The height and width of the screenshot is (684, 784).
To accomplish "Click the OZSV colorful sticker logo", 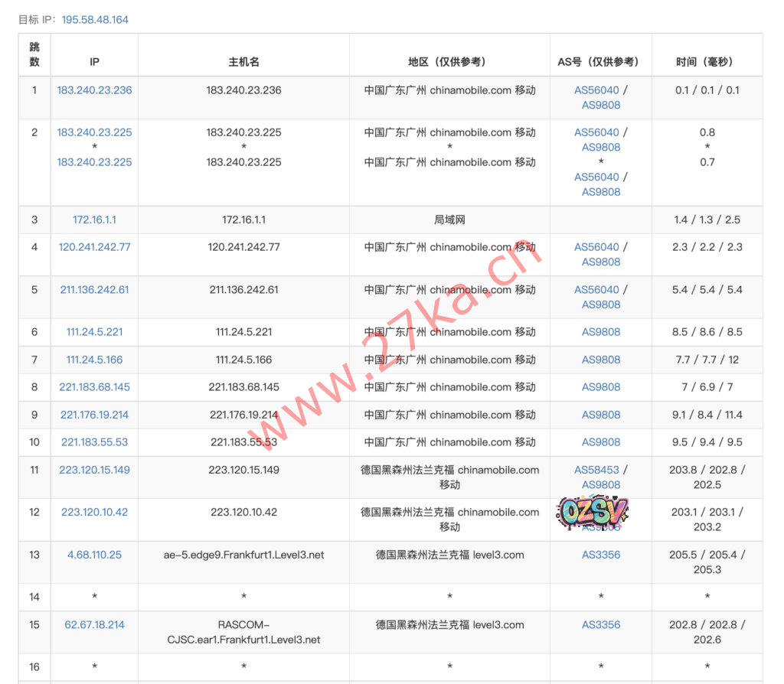I will tap(593, 510).
